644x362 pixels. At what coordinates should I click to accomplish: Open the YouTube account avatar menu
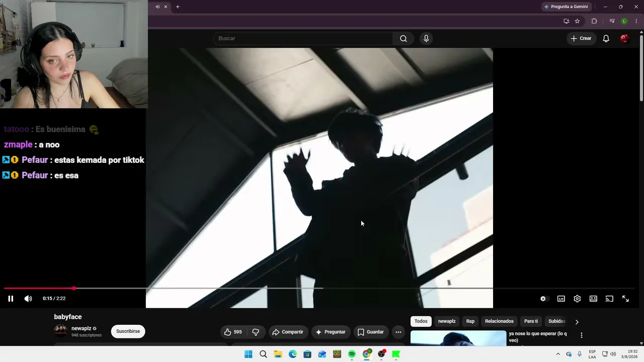pos(625,38)
